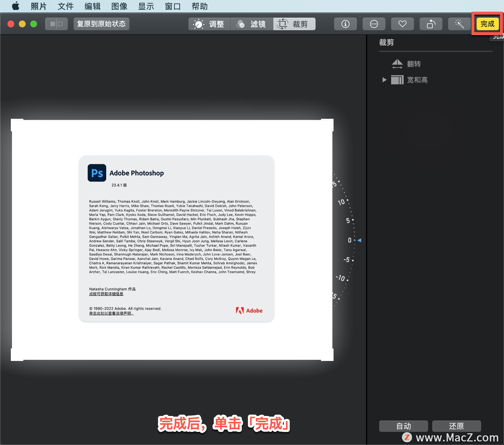Click the bottom-left crop corner handle
This screenshot has height=445, width=504.
coord(17,355)
